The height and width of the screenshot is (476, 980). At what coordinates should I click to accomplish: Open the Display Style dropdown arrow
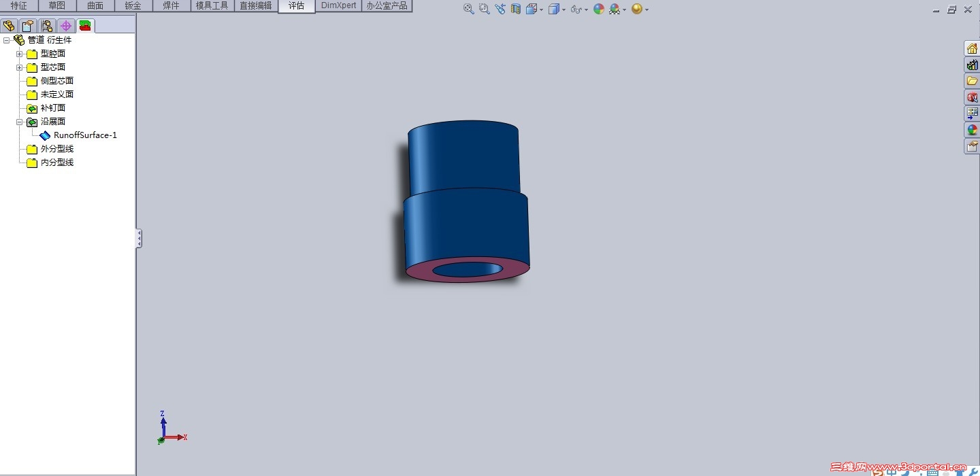pos(563,10)
